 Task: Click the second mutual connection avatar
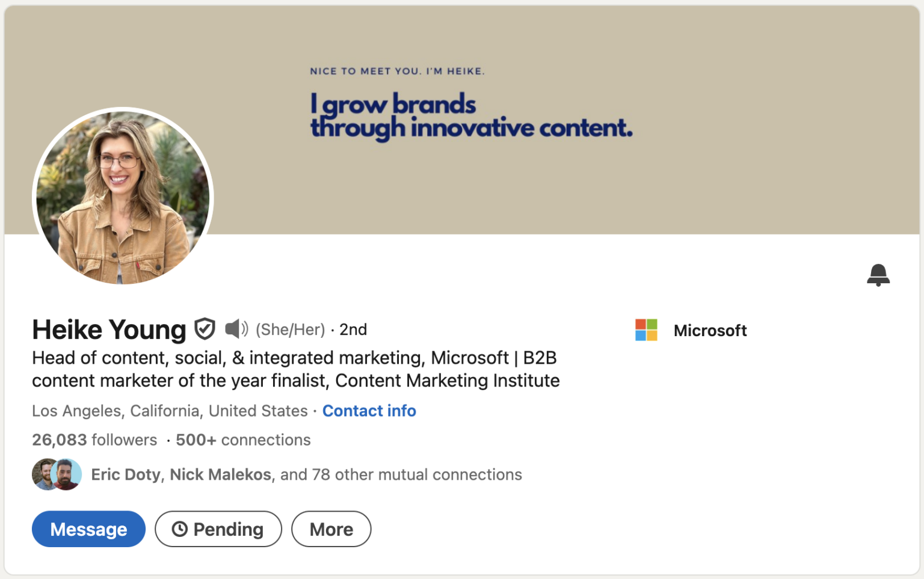67,474
